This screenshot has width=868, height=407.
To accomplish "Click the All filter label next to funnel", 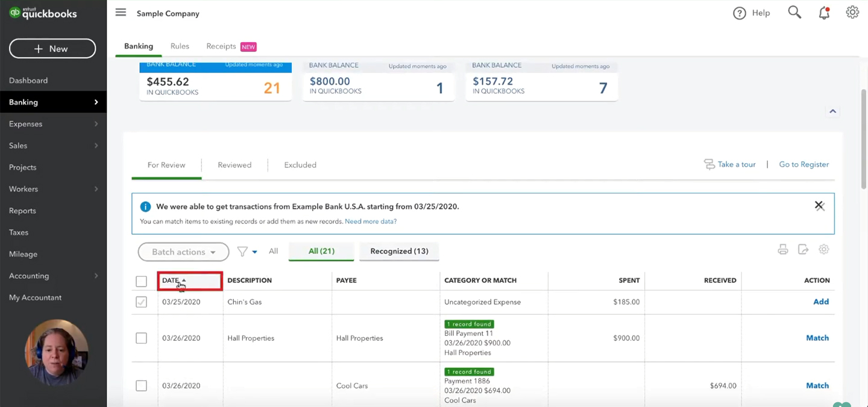I will [273, 251].
